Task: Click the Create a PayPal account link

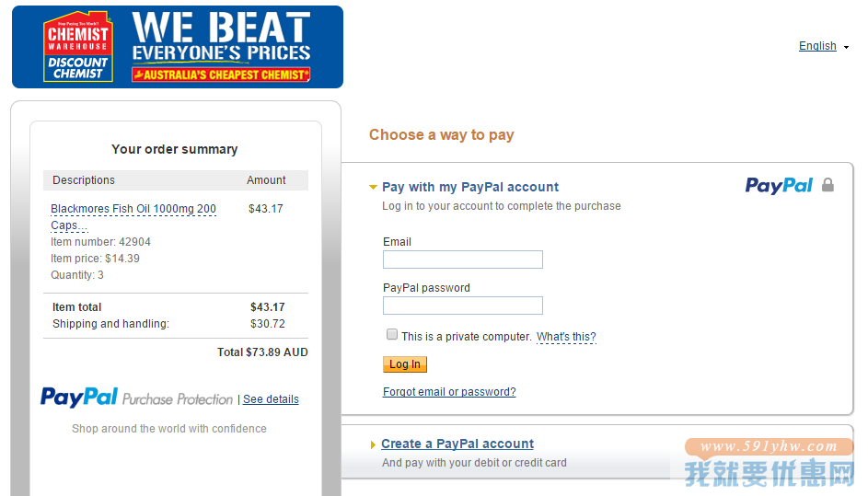Action: [x=457, y=444]
